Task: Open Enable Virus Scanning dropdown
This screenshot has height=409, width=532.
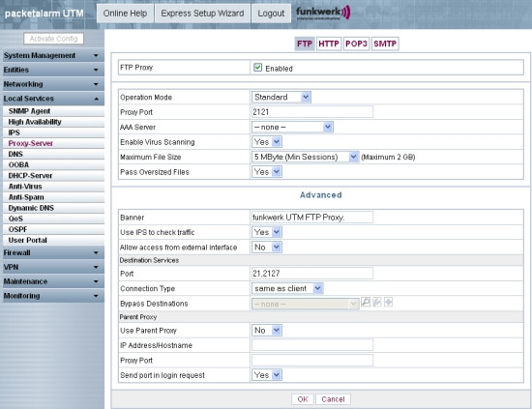Action: coord(267,142)
